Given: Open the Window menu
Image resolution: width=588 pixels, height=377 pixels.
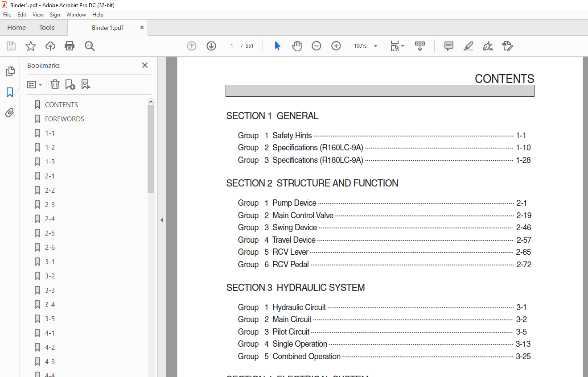Looking at the screenshot, I should tap(76, 15).
